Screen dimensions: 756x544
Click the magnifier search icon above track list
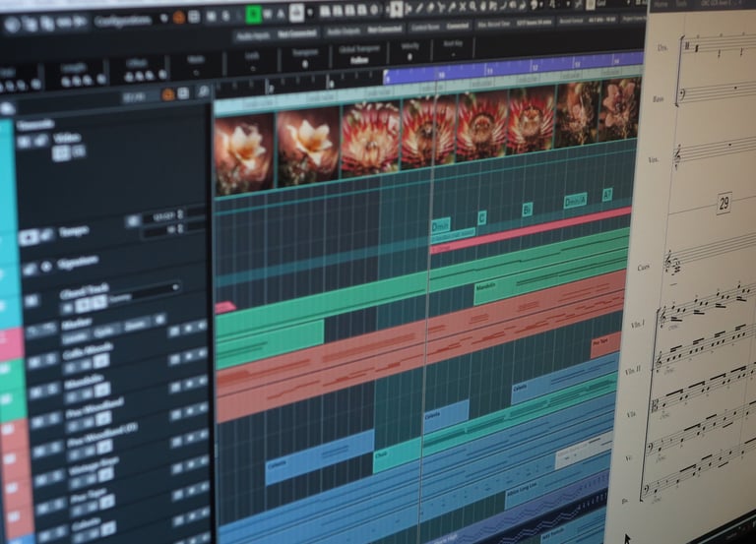click(x=204, y=91)
